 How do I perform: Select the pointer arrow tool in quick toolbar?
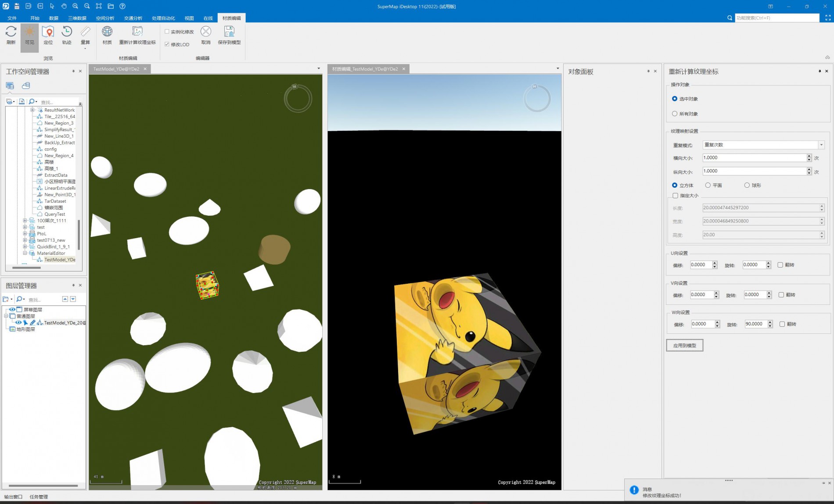pyautogui.click(x=52, y=6)
